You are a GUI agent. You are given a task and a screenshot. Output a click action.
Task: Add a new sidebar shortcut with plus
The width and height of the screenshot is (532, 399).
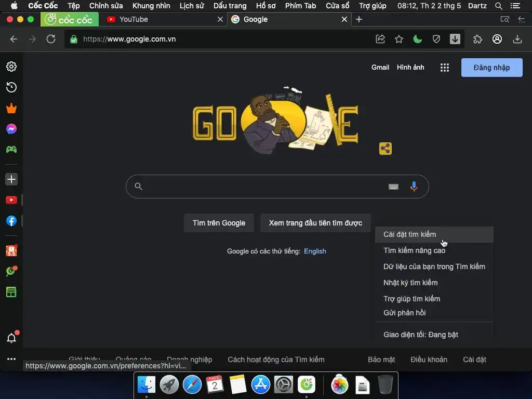click(x=11, y=179)
